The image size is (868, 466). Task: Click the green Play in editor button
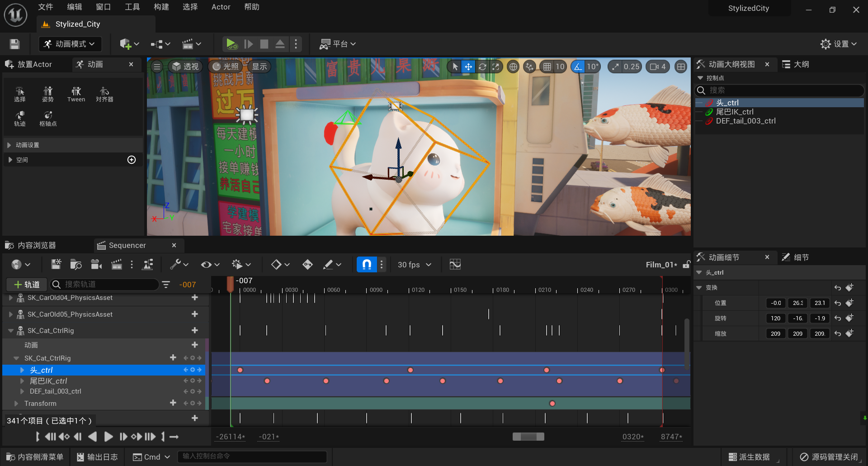(x=231, y=44)
